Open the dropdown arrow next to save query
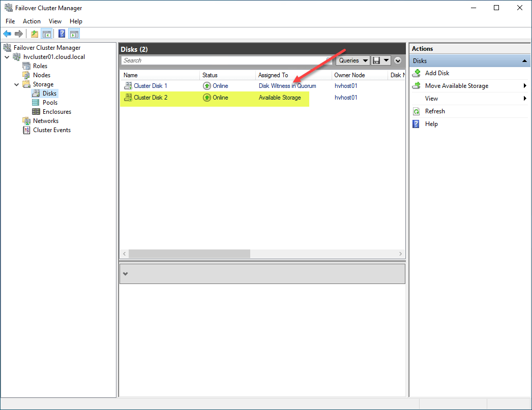Viewport: 532px width, 410px height. click(x=386, y=60)
